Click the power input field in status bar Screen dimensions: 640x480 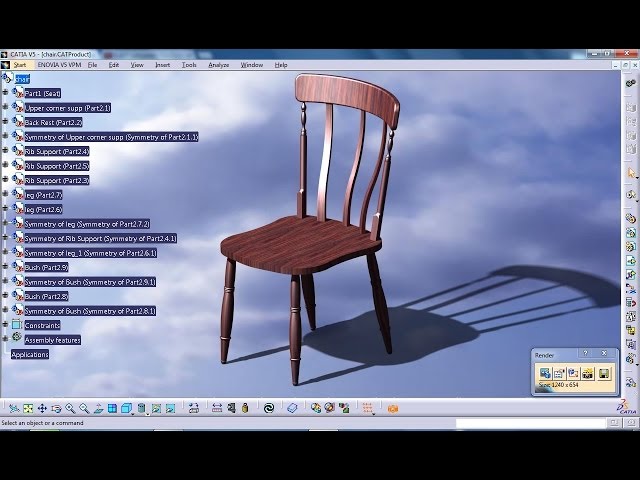pyautogui.click(x=530, y=423)
